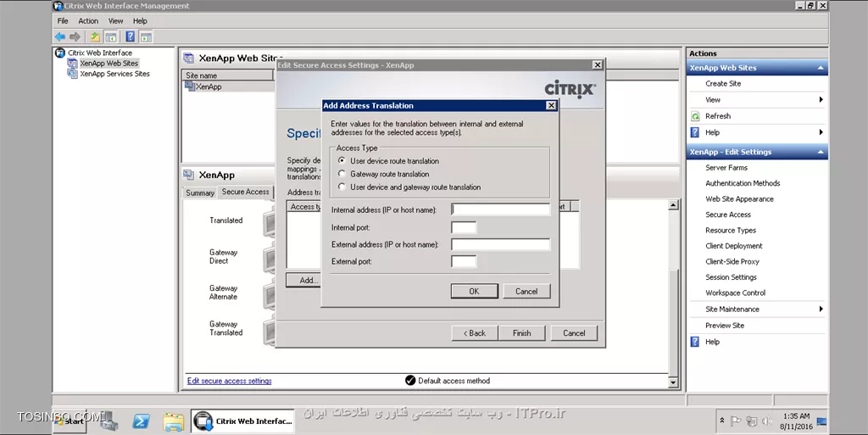Select Citrix Web Interface root node
The width and height of the screenshot is (868, 435).
(100, 53)
